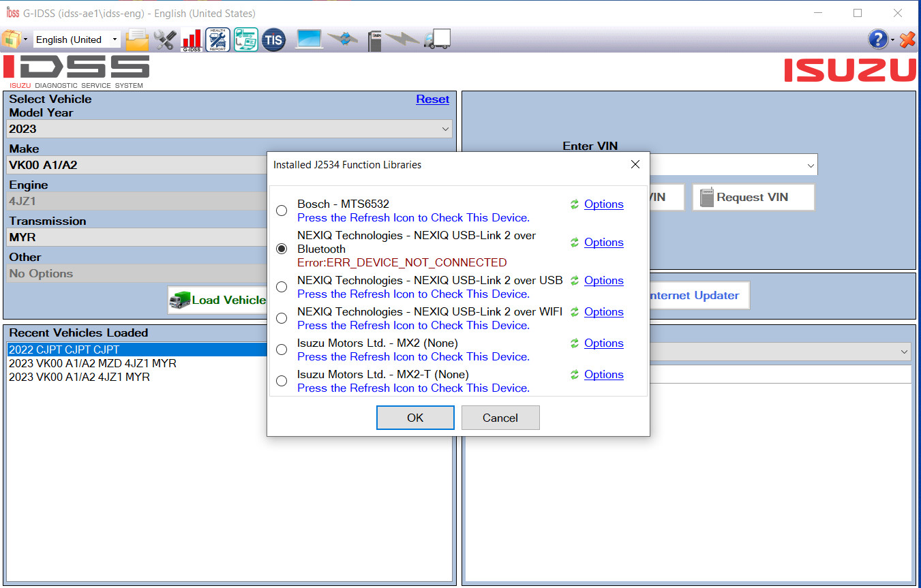Refresh the NEXIQ USB-Link 2 over WIFI device
921x588 pixels.
pyautogui.click(x=575, y=312)
